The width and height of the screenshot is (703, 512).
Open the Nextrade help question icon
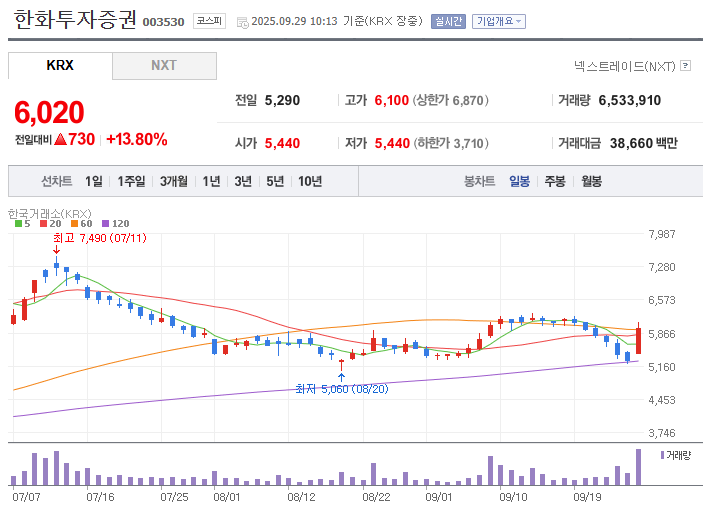tap(685, 65)
